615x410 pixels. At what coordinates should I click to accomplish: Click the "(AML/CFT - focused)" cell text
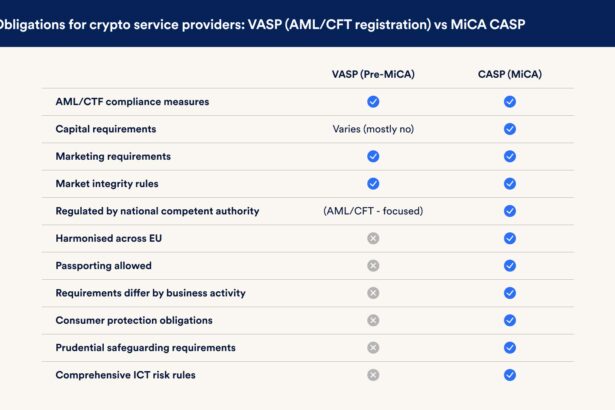[x=373, y=211]
